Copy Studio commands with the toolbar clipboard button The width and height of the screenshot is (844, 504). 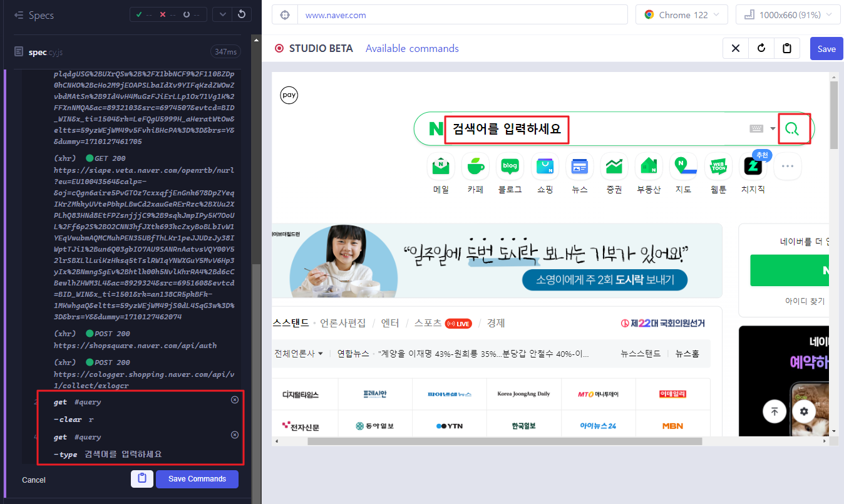click(x=787, y=48)
